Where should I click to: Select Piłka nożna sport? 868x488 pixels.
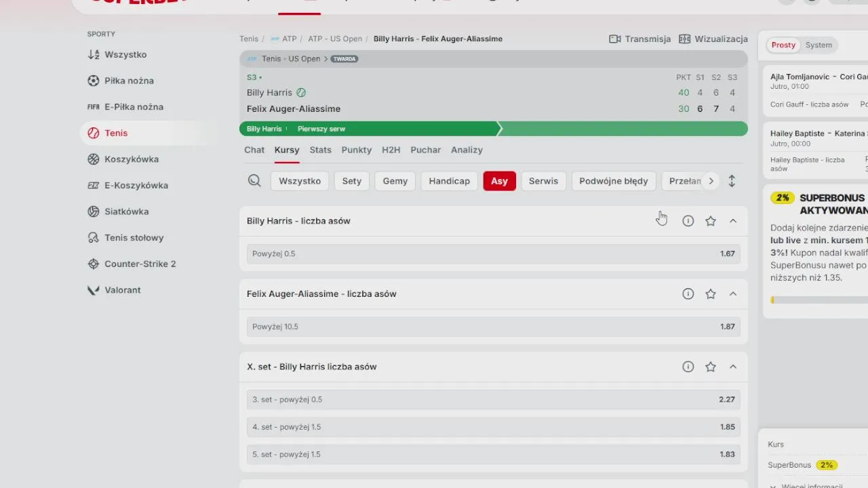point(121,81)
